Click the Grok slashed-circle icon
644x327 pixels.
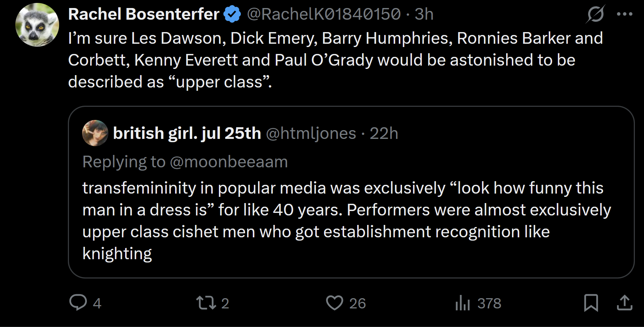tap(595, 14)
